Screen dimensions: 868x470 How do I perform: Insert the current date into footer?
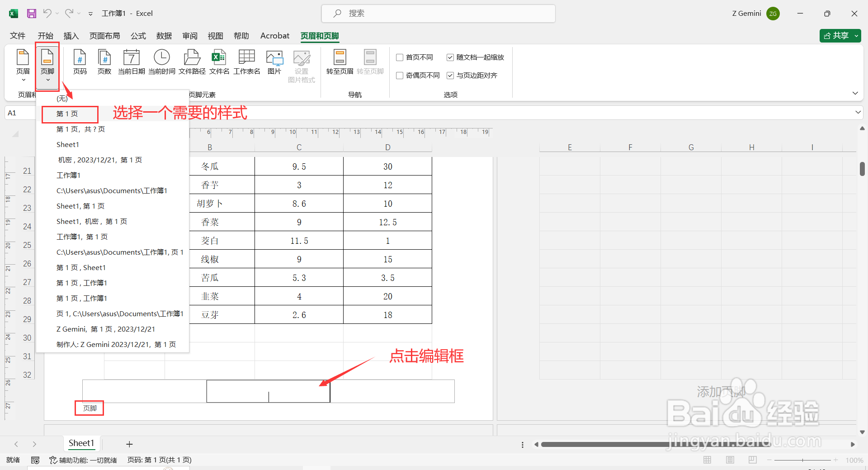[131, 62]
